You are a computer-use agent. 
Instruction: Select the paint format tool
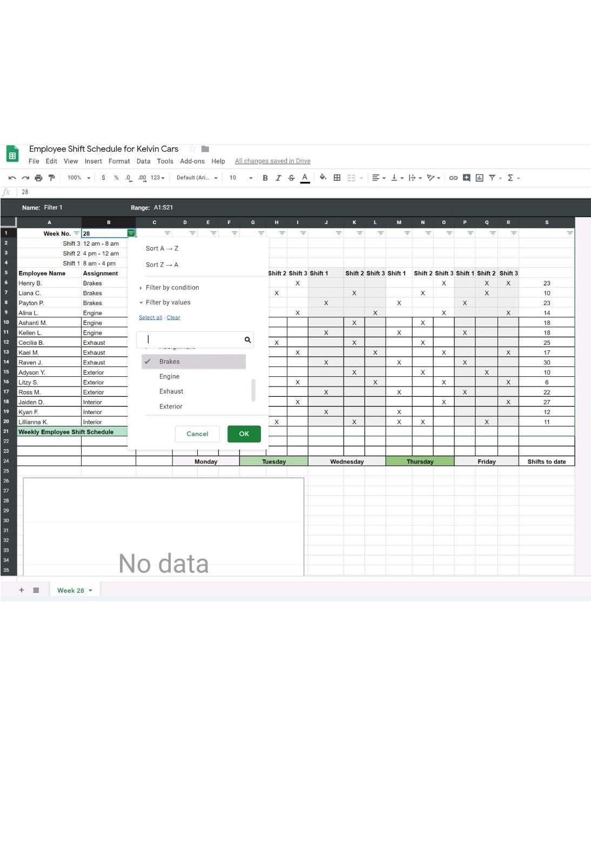pos(52,178)
